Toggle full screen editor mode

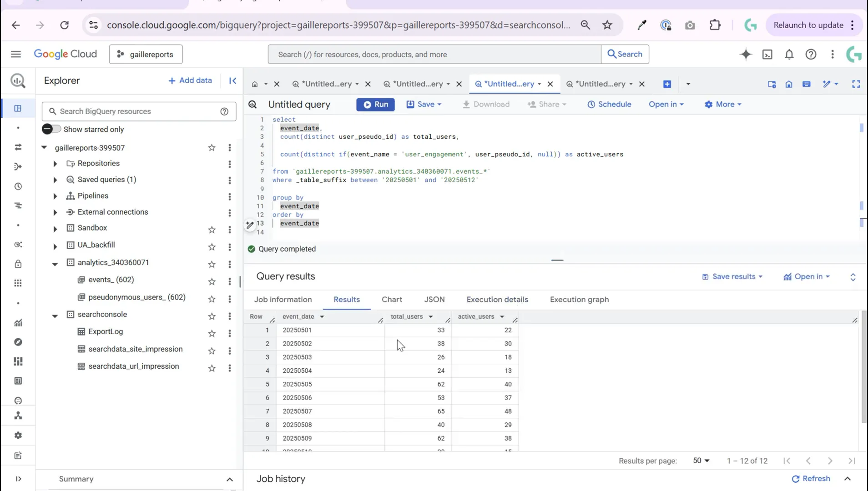(856, 84)
